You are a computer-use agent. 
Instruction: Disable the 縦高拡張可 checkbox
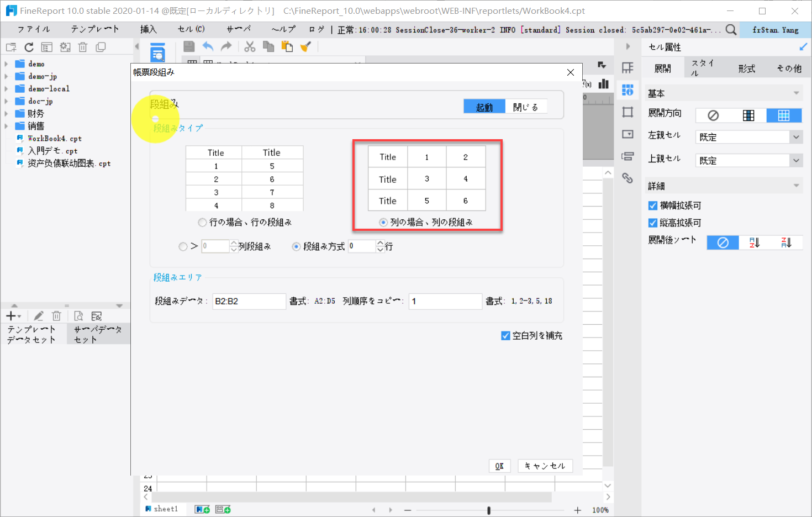point(652,223)
